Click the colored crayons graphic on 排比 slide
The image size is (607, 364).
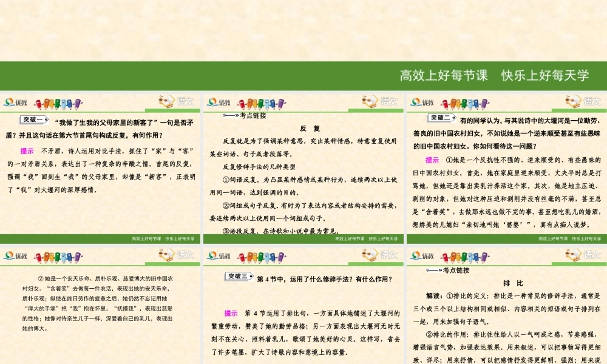pos(465,257)
